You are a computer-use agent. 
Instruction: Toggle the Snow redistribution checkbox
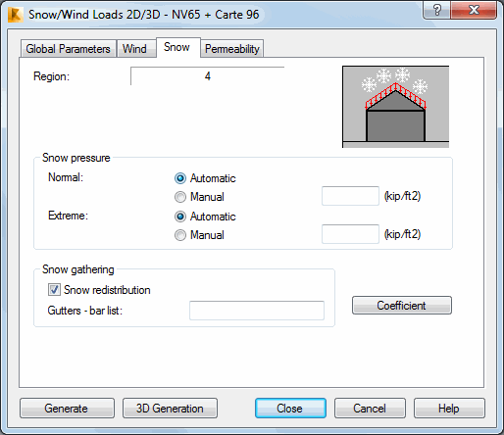click(x=54, y=290)
